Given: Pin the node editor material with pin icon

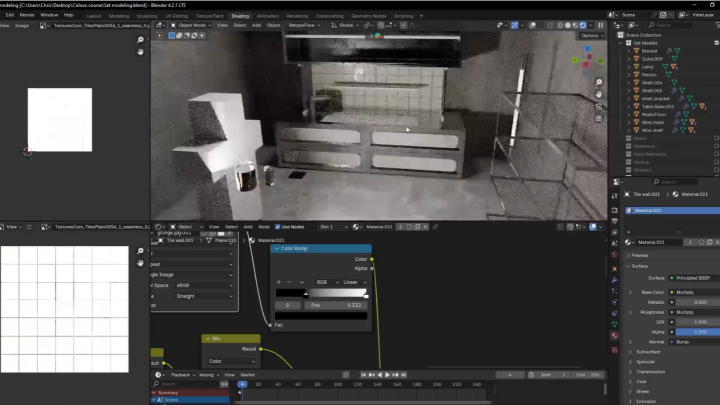Looking at the screenshot, I should pos(435,226).
